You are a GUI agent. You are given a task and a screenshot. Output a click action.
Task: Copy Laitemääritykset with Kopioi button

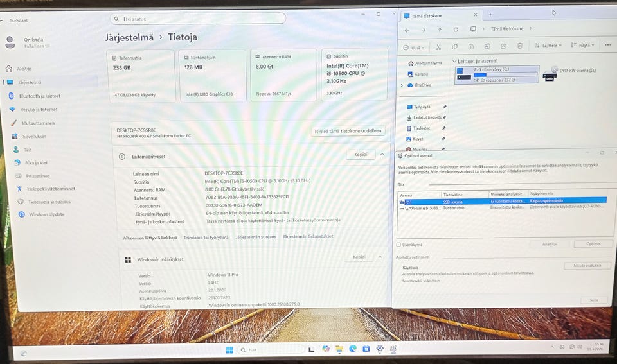(x=361, y=155)
